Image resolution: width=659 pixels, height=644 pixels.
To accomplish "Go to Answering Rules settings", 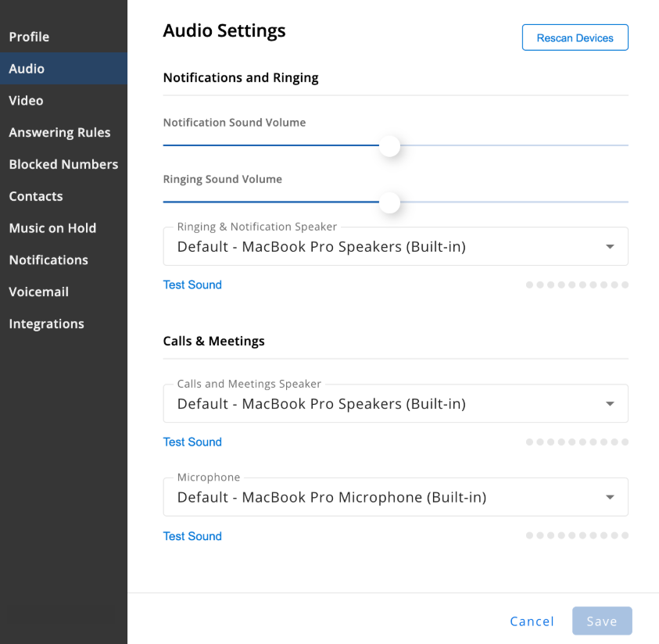I will (x=59, y=132).
